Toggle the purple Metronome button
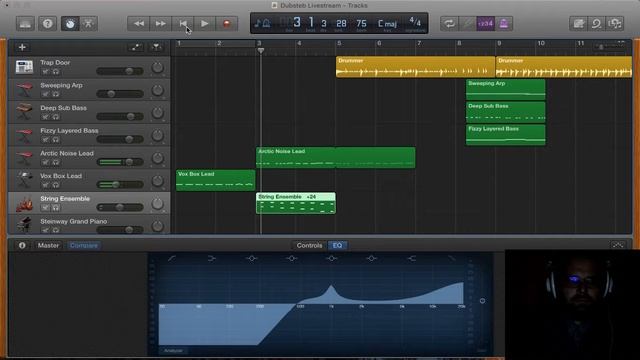The width and height of the screenshot is (640, 360). point(504,24)
